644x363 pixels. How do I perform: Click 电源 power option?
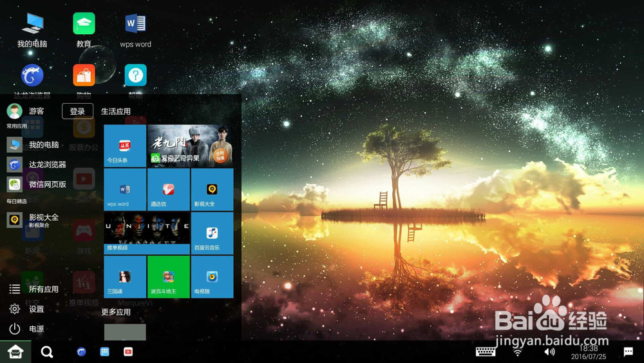click(26, 328)
